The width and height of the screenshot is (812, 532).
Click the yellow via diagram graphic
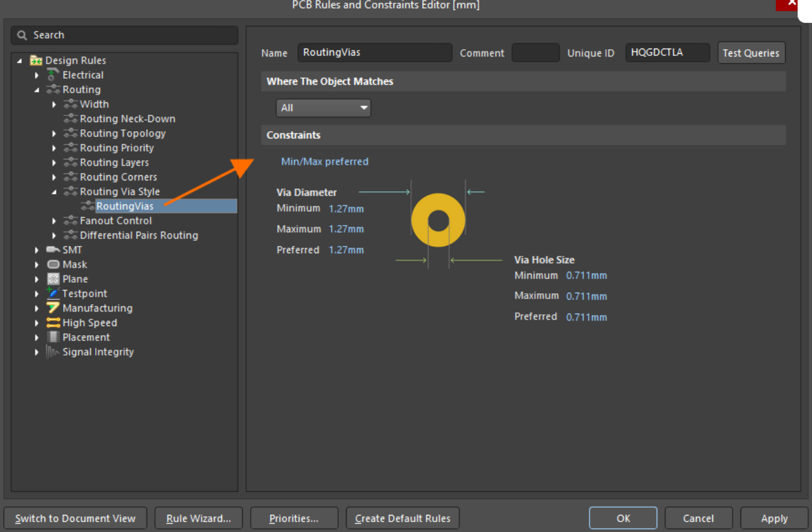(438, 220)
